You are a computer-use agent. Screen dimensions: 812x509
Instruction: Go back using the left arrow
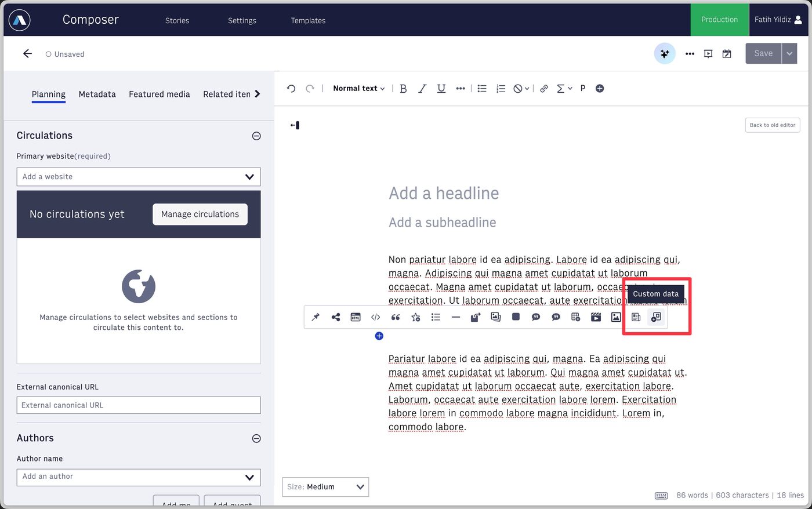click(x=27, y=53)
